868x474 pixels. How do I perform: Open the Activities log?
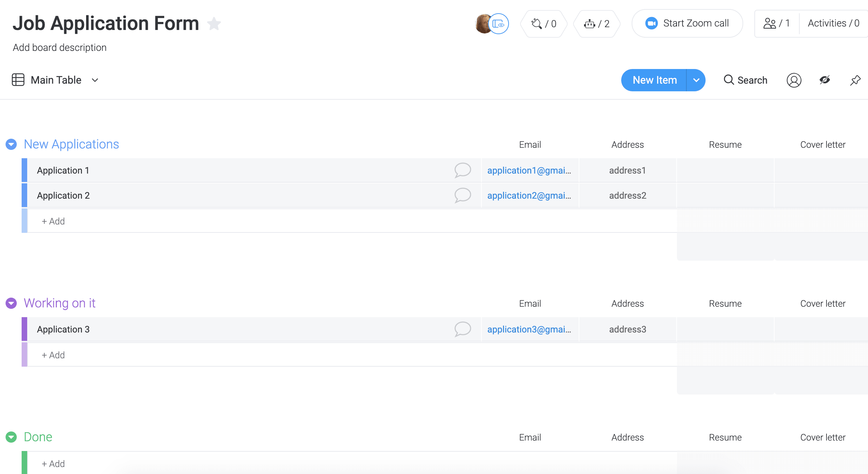click(x=833, y=23)
